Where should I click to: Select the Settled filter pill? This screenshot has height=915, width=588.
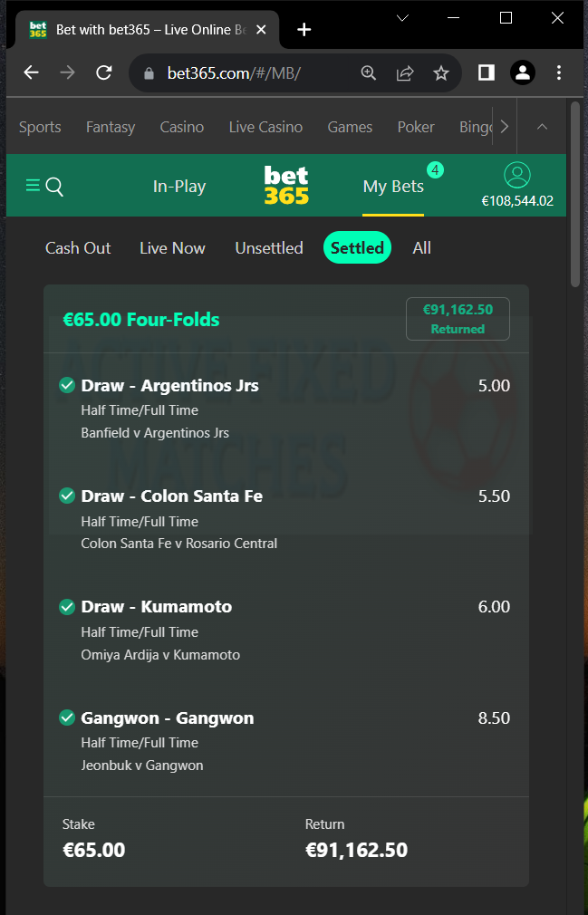pos(357,248)
